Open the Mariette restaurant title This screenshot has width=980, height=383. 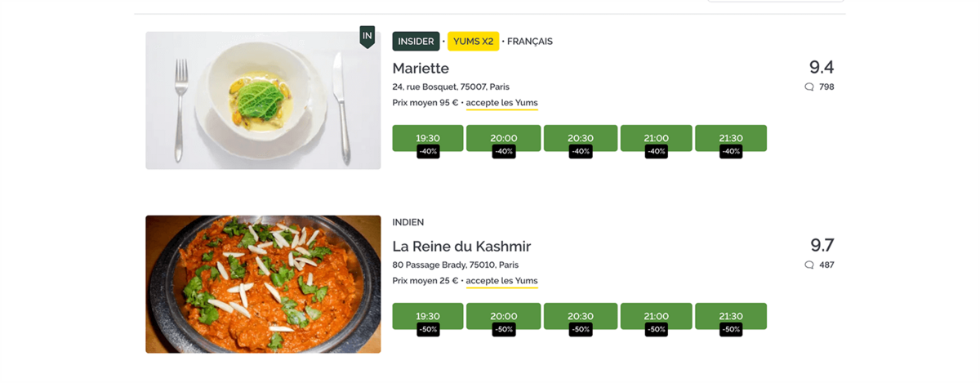click(x=421, y=68)
